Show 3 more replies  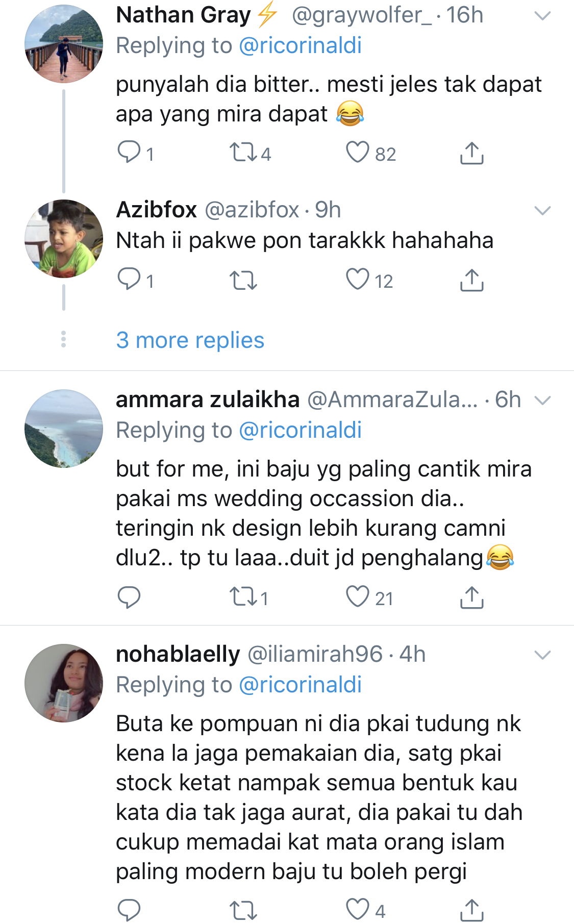click(190, 340)
